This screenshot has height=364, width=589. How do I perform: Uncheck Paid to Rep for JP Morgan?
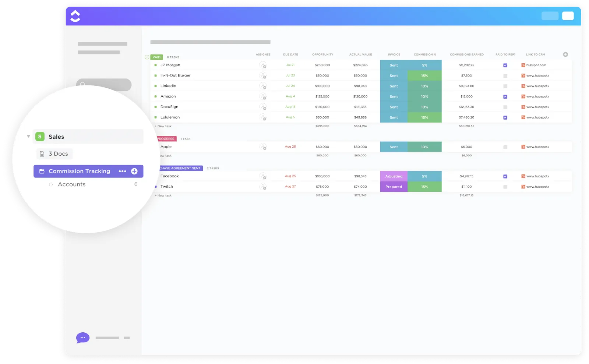click(505, 65)
